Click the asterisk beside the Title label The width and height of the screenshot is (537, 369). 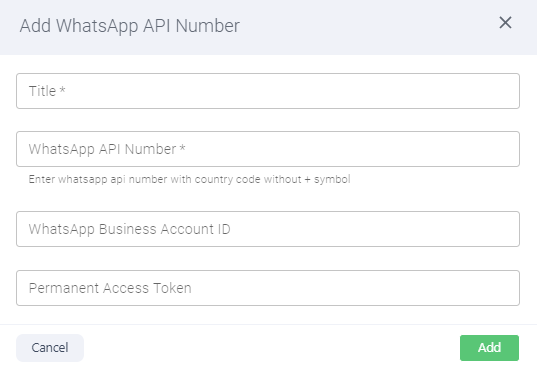point(62,90)
